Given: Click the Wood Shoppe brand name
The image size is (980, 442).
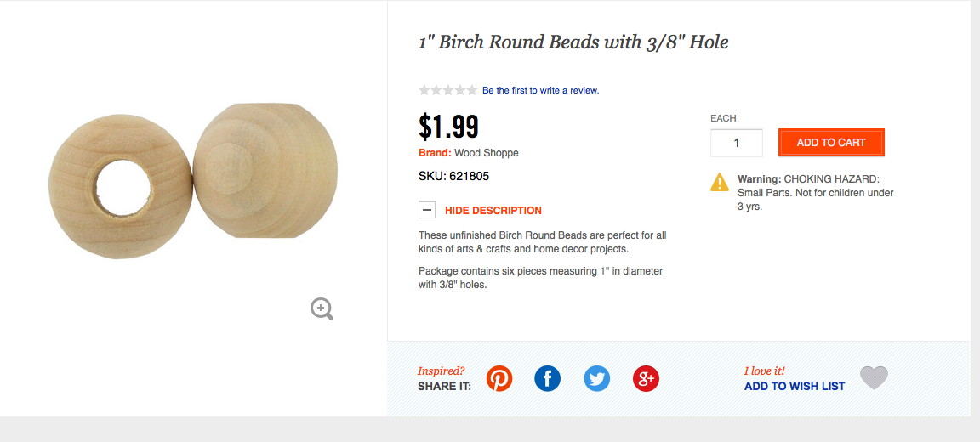Looking at the screenshot, I should pyautogui.click(x=487, y=153).
